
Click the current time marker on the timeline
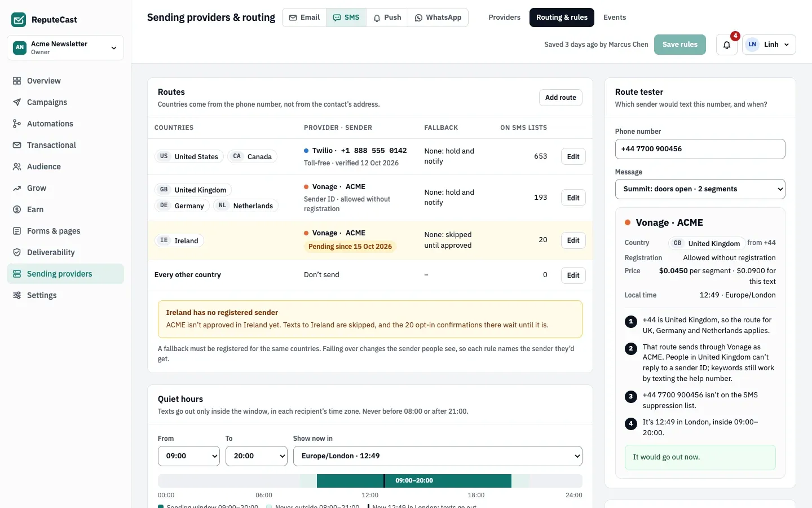click(384, 481)
